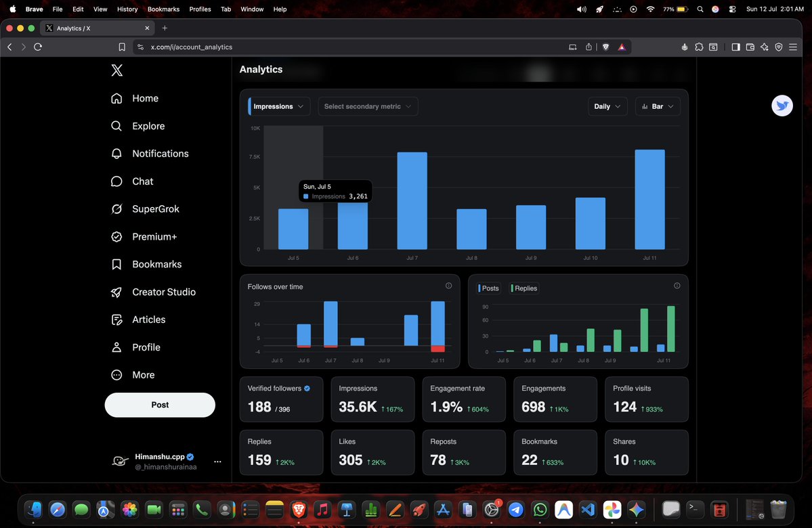The image size is (812, 528).
Task: Select the Shares 10 stat card
Action: [x=647, y=452]
